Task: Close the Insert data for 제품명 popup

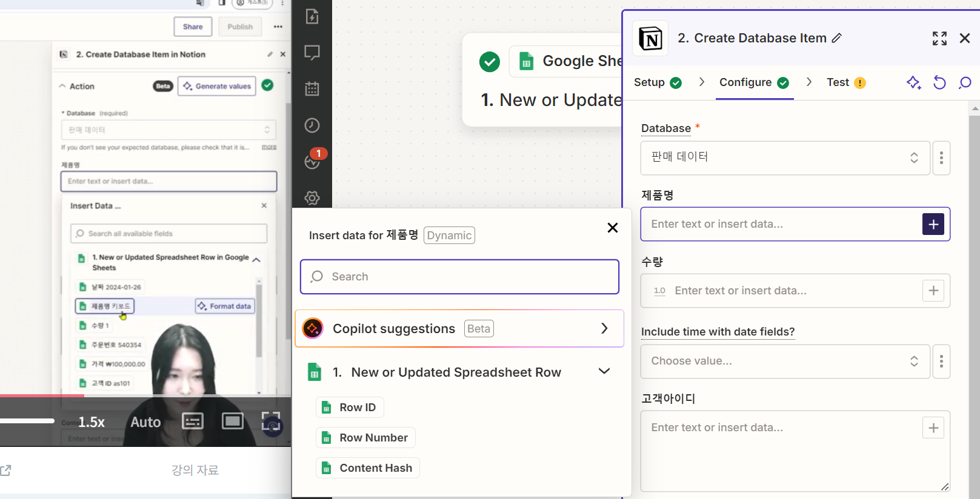Action: tap(613, 228)
